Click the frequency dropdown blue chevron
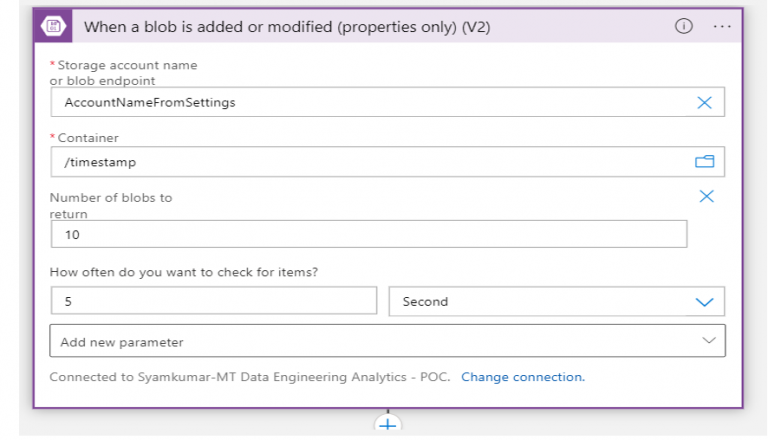Viewport: 768px width, 440px height. 704,302
